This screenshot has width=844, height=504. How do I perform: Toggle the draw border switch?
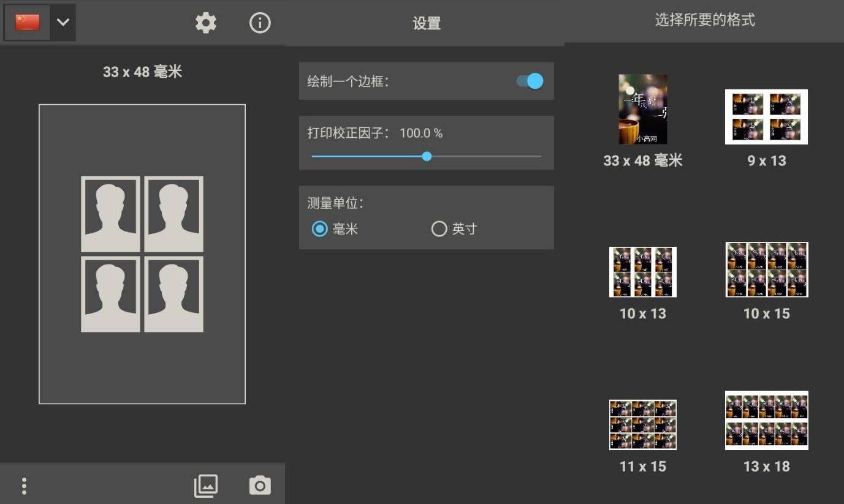click(x=530, y=81)
